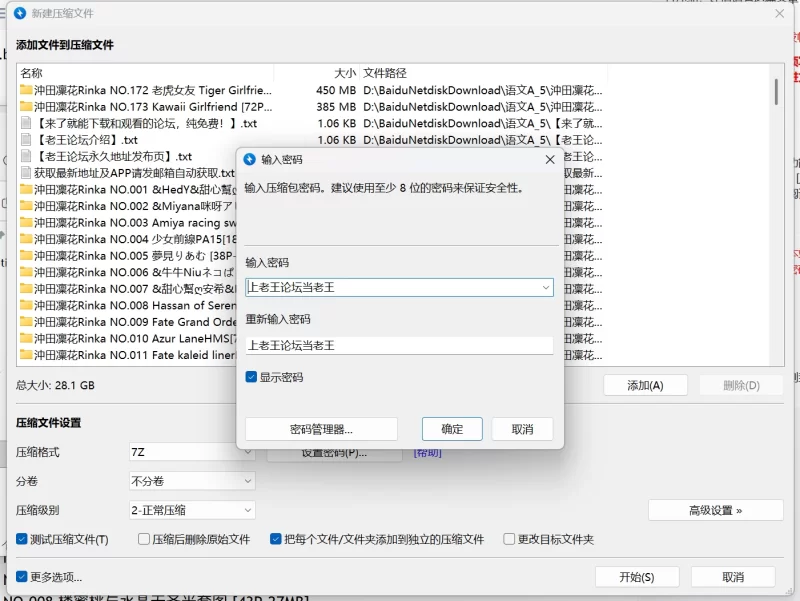Click folder icon for Rinka NO.008 Hassan row
The width and height of the screenshot is (800, 601).
(x=26, y=305)
